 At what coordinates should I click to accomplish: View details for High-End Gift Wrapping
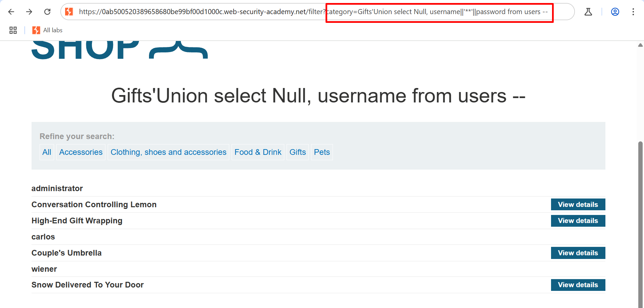click(578, 221)
